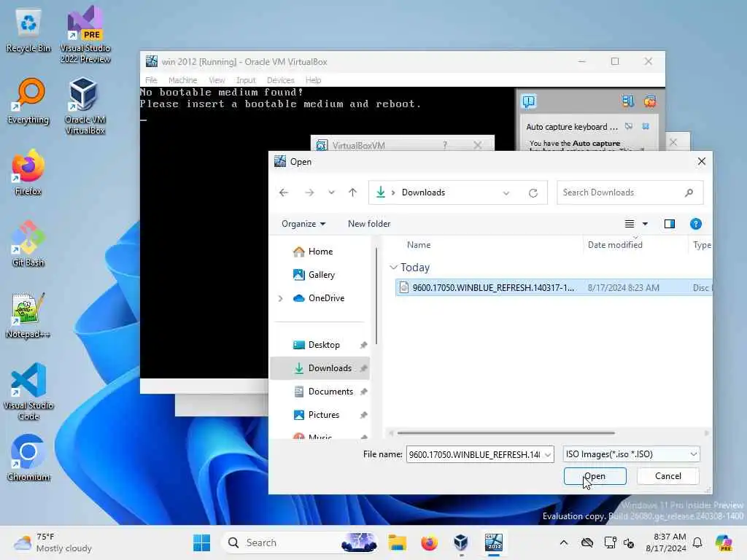The image size is (747, 560).
Task: Open the weather widget showing 75°F
Action: point(53,542)
